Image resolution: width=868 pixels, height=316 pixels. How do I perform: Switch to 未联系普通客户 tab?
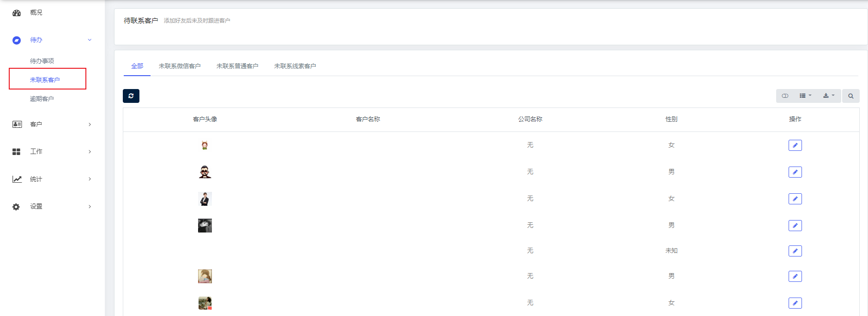pos(237,66)
